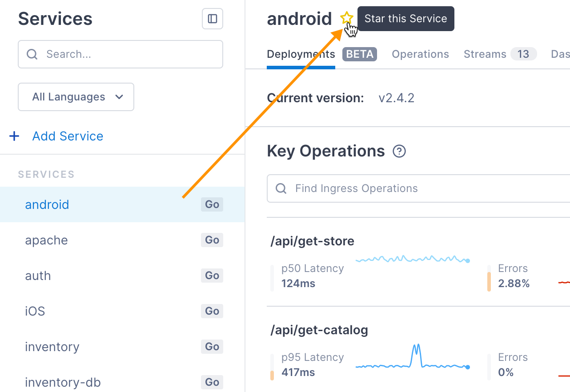Open Key Operations help icon
The height and width of the screenshot is (392, 570).
tap(399, 152)
